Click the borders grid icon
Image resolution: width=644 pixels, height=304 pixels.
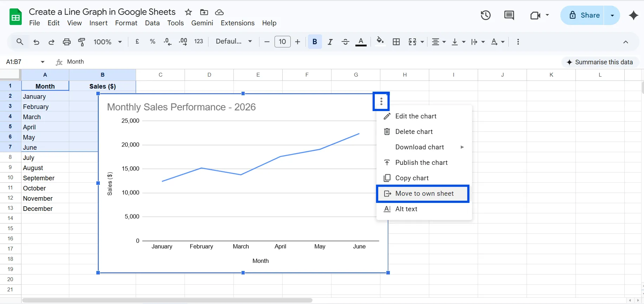coord(396,42)
